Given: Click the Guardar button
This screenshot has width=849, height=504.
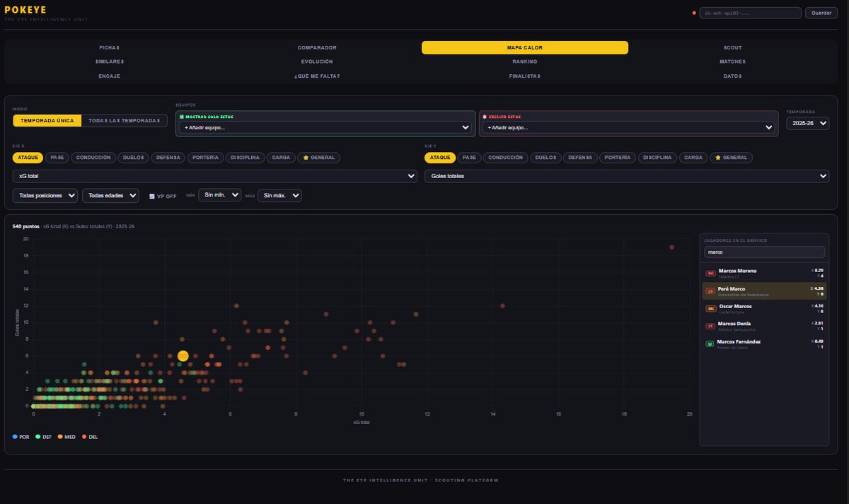Looking at the screenshot, I should (821, 13).
